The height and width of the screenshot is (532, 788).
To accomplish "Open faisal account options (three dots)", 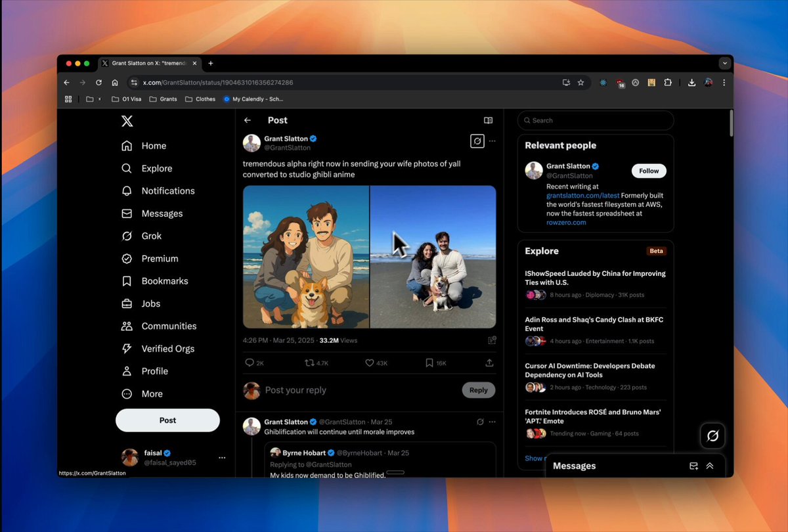I will [x=222, y=458].
